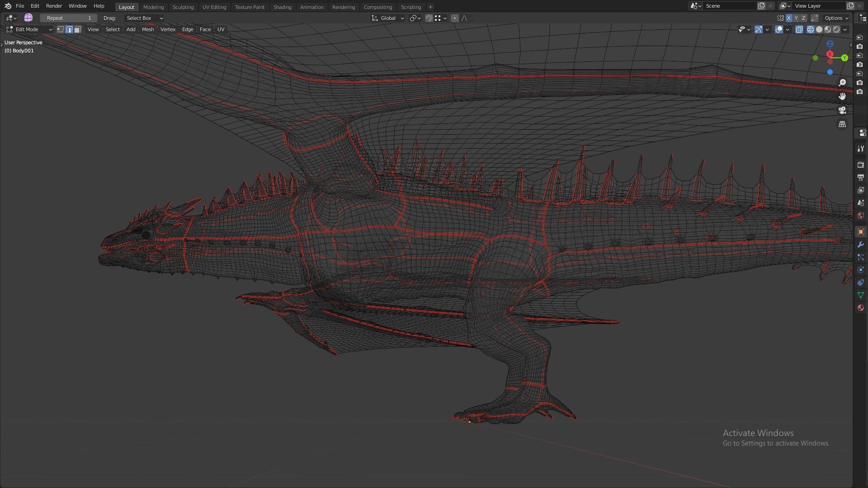Toggle Z axis mirror
Image resolution: width=868 pixels, height=488 pixels.
803,18
